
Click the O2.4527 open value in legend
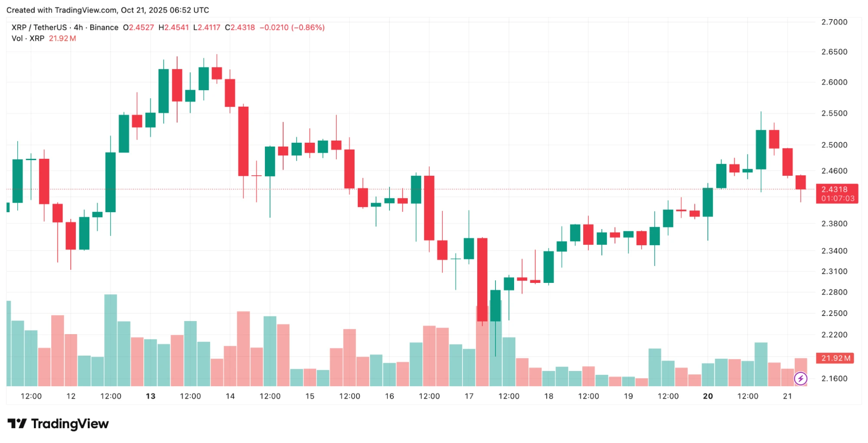click(139, 27)
